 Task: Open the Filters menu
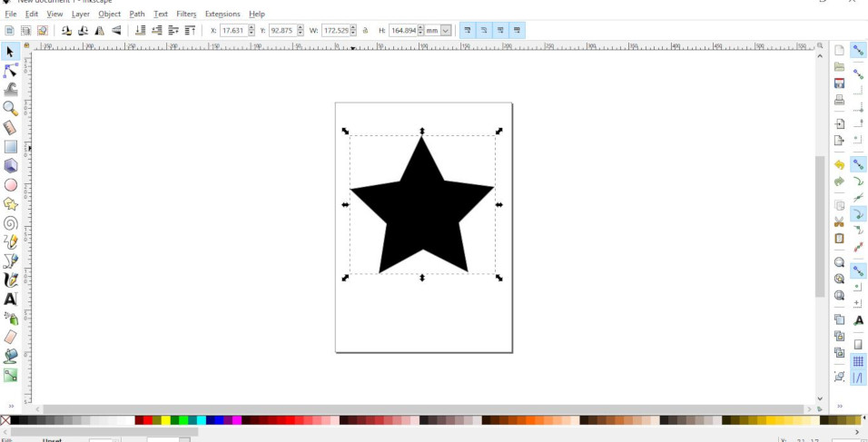[186, 14]
